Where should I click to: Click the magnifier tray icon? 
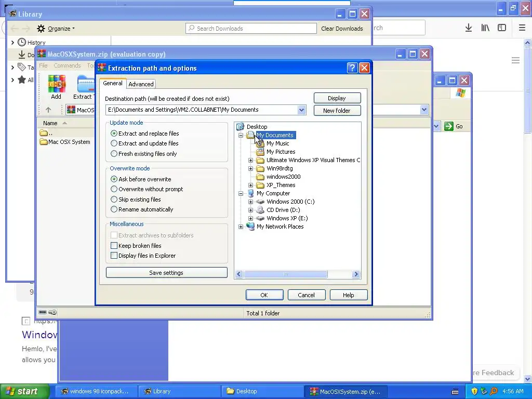[x=494, y=391]
